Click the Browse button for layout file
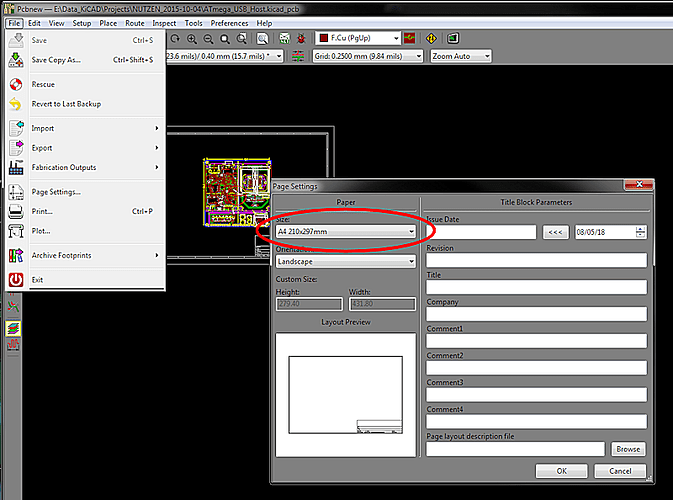 click(628, 449)
